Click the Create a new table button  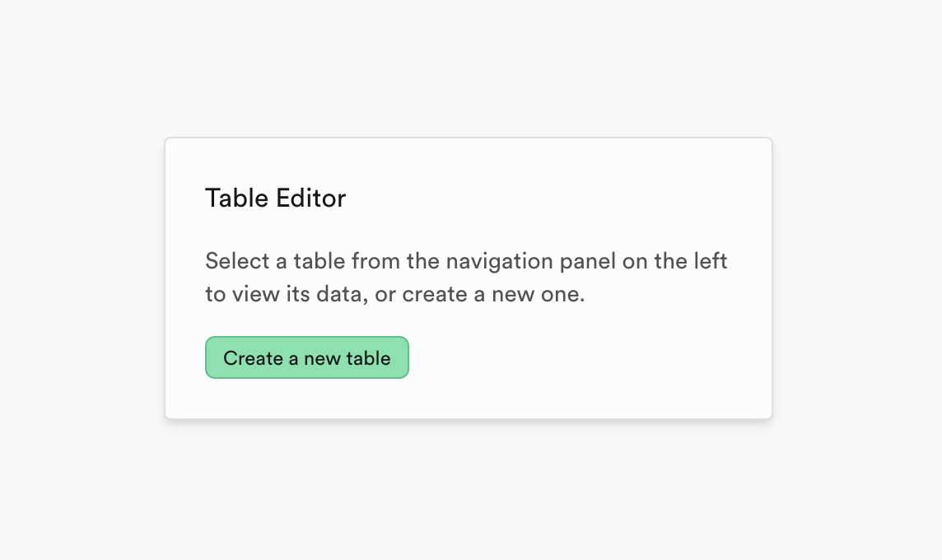(x=307, y=357)
